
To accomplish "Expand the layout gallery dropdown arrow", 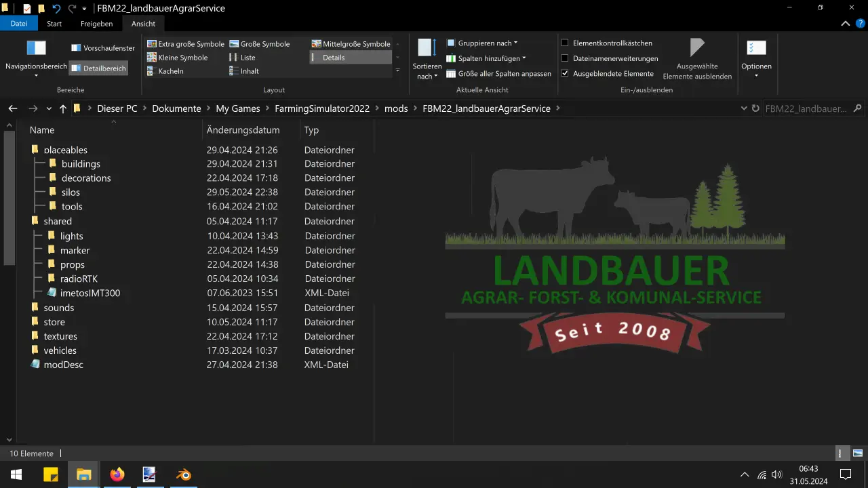I will coord(397,70).
